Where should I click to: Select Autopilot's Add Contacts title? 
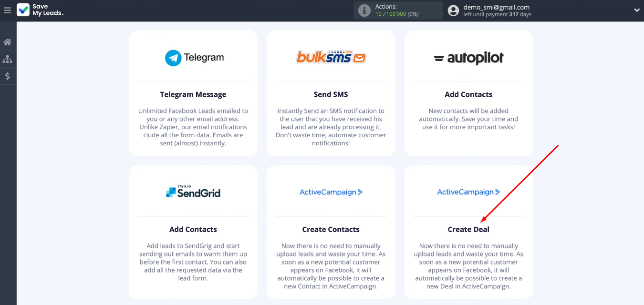(468, 94)
